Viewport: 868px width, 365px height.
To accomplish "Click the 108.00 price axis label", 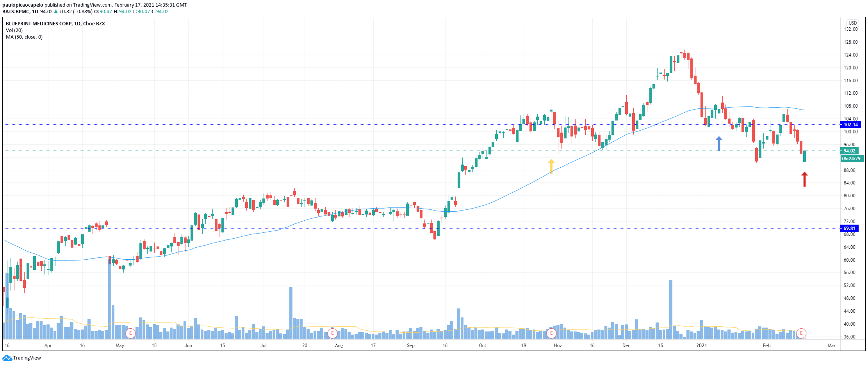I will (x=850, y=106).
